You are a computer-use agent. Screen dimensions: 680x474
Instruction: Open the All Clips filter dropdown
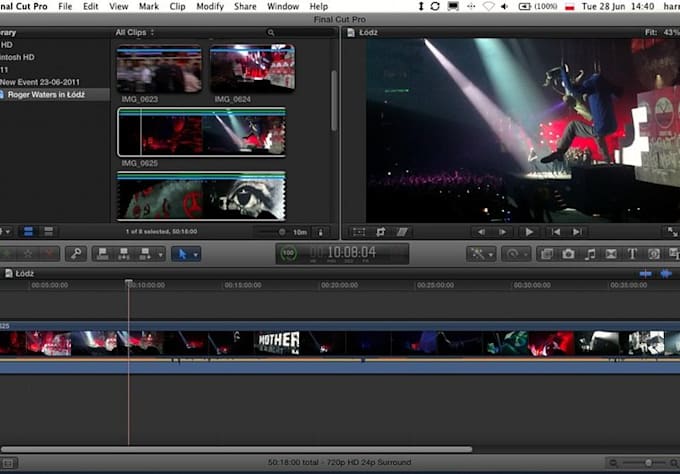click(x=134, y=33)
